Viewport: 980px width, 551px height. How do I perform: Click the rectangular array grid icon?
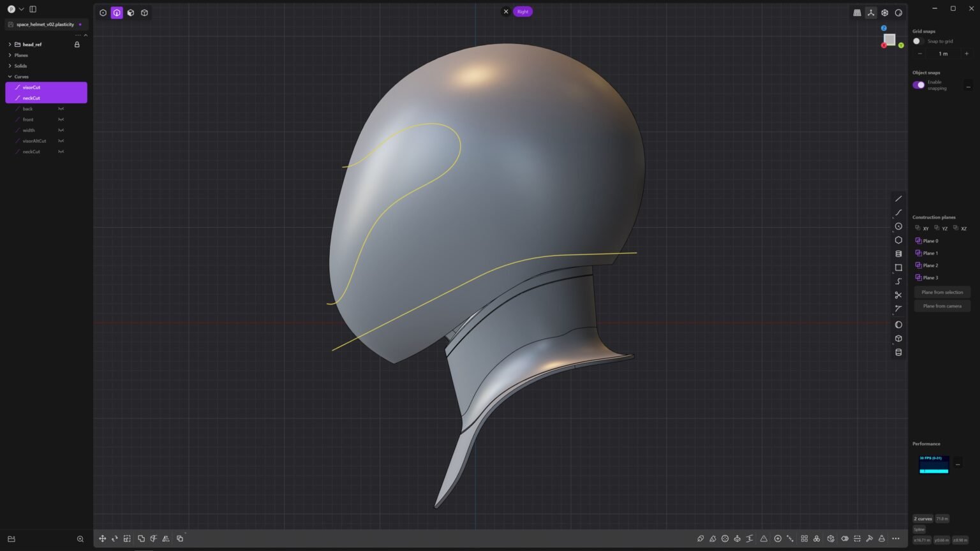pos(804,539)
